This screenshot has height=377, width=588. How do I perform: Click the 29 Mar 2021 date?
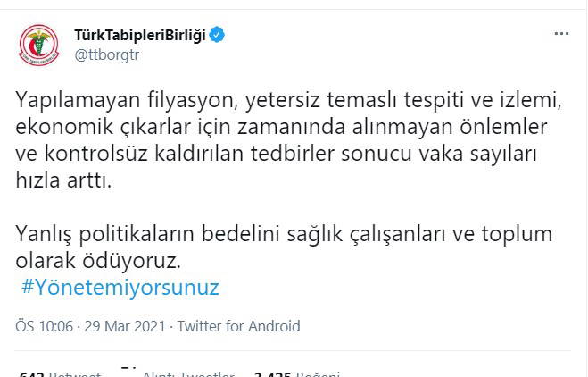coord(127,326)
